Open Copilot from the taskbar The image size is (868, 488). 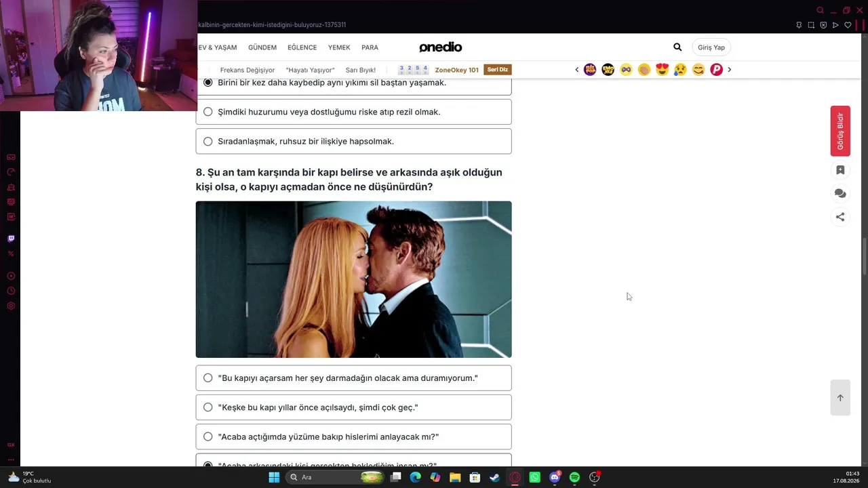pos(435,477)
